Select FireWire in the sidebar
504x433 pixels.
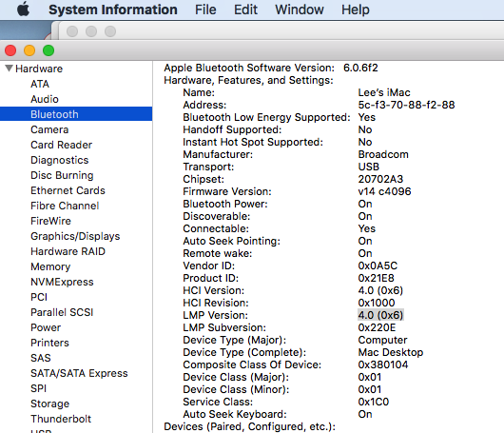50,221
